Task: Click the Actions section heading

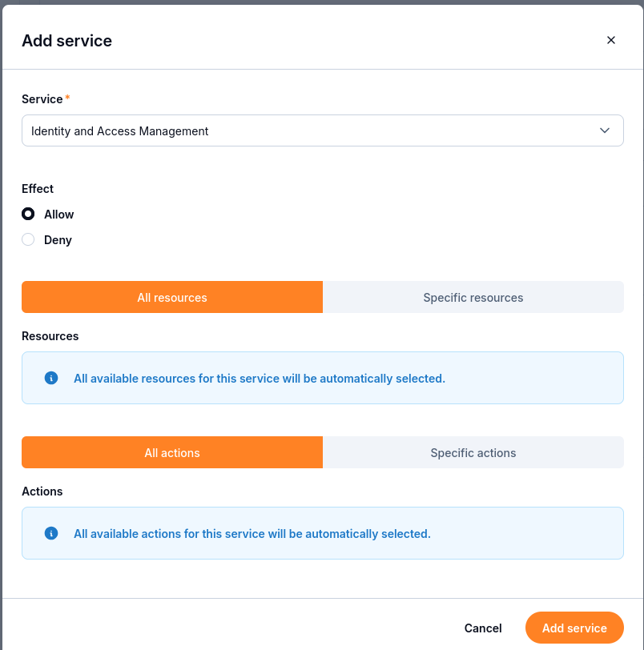Action: 42,492
